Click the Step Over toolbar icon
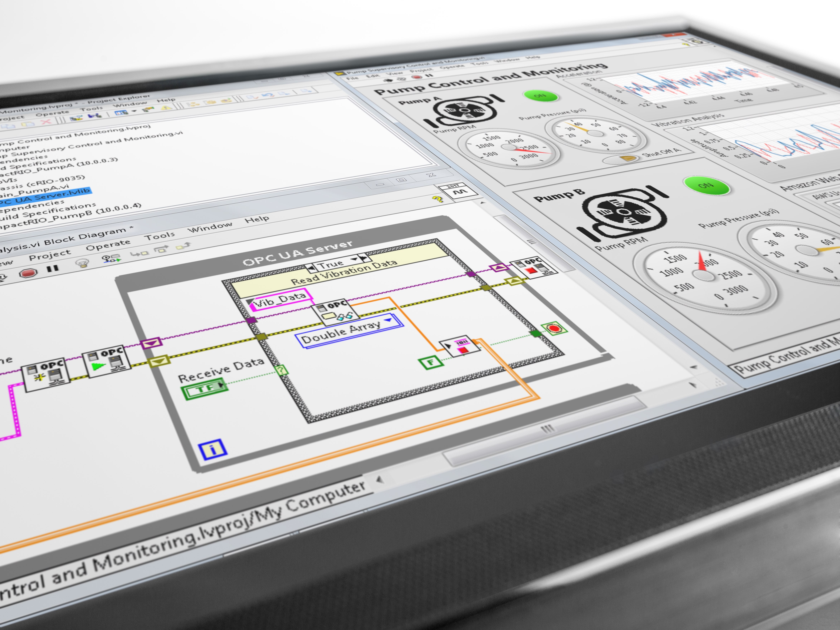Image resolution: width=840 pixels, height=630 pixels. tap(162, 249)
